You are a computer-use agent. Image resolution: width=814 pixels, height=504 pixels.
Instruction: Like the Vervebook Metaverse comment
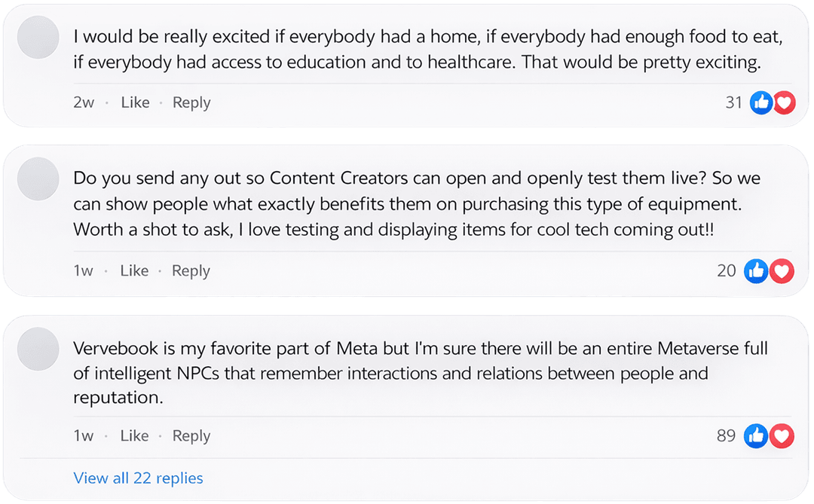point(134,435)
